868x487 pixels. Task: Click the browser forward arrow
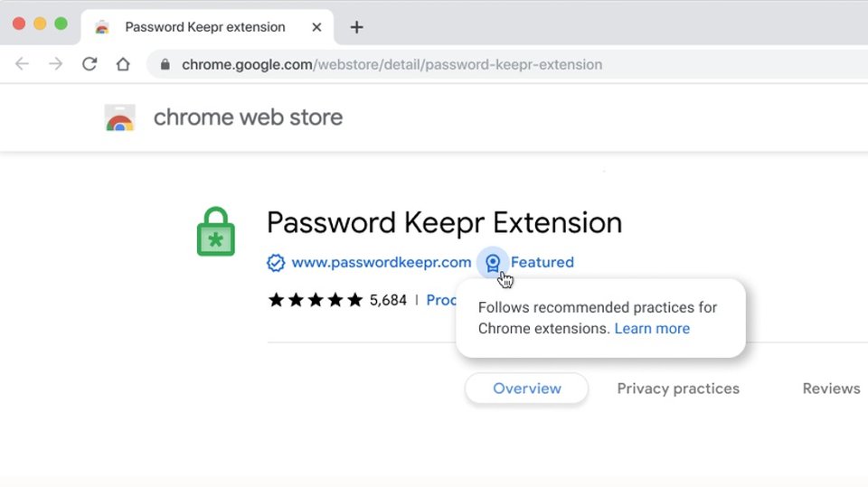55,64
